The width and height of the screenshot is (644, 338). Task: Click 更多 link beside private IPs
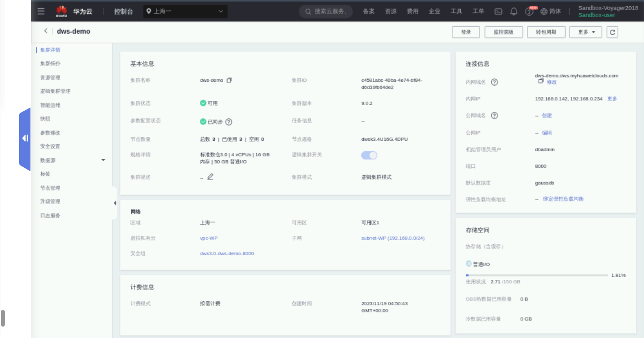(x=612, y=99)
